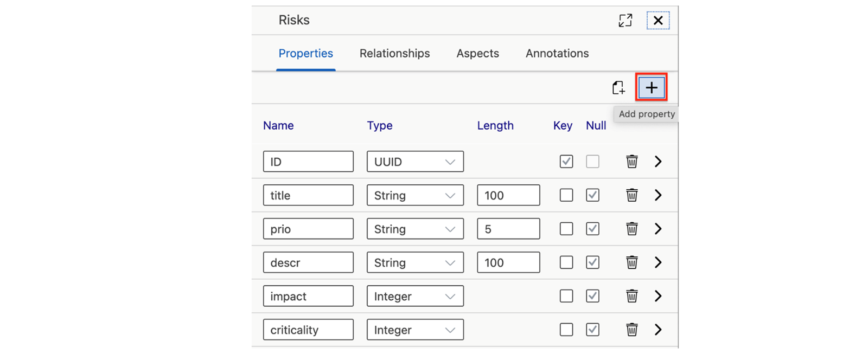Click the import properties file icon
The height and width of the screenshot is (354, 868).
point(618,88)
